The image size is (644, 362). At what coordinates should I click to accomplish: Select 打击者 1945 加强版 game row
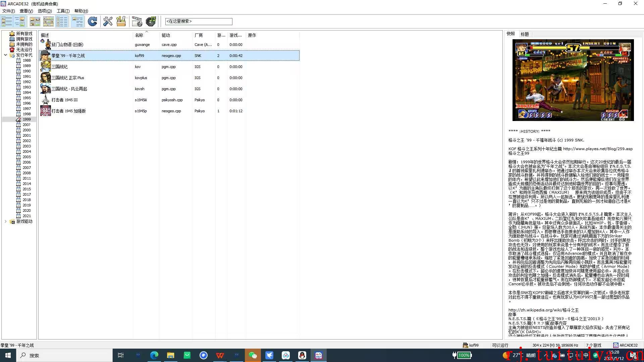169,111
